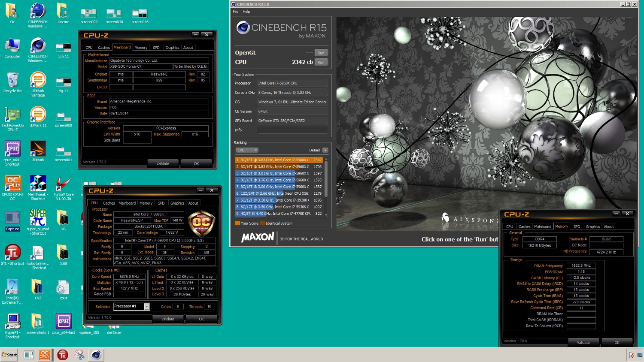This screenshot has width=644, height=362.
Task: Switch to Mainboard tab in the CPU-Z Memory window
Action: coord(543,226)
